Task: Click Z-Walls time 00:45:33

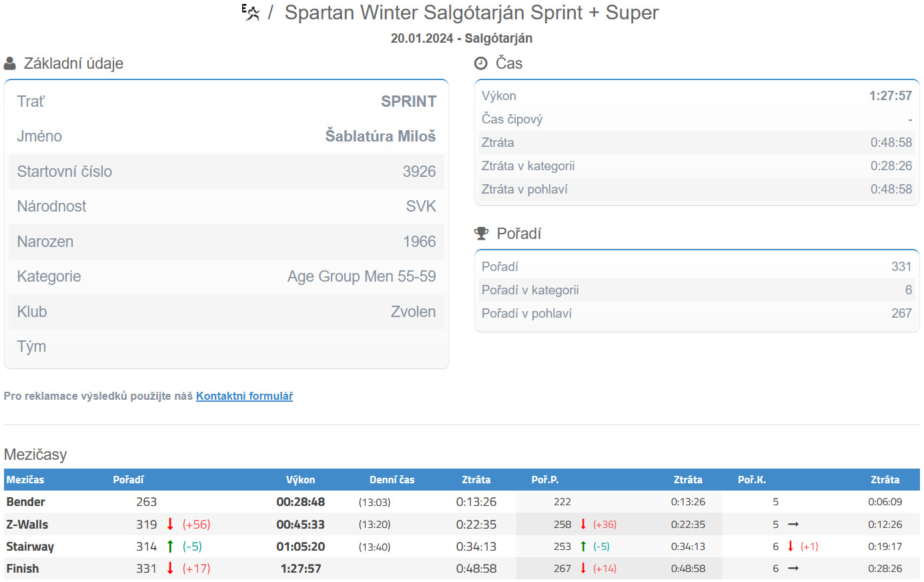Action: coord(301,524)
